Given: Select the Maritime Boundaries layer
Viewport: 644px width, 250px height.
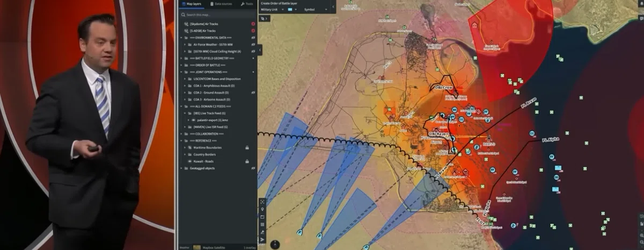Looking at the screenshot, I should tap(207, 147).
